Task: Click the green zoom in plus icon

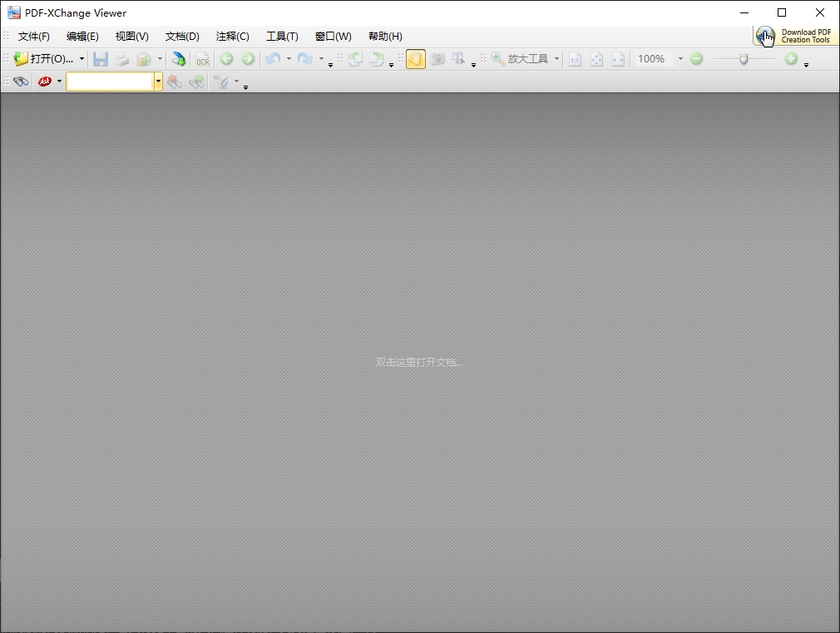Action: point(791,59)
